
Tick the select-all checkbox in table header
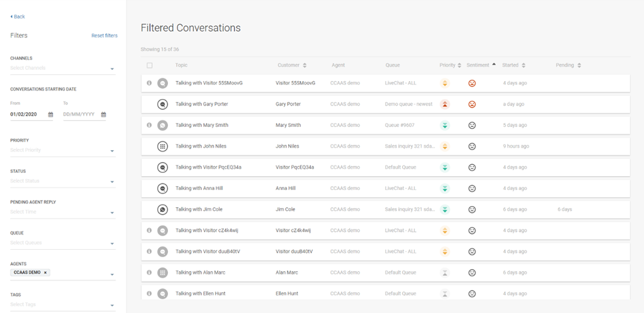(149, 65)
